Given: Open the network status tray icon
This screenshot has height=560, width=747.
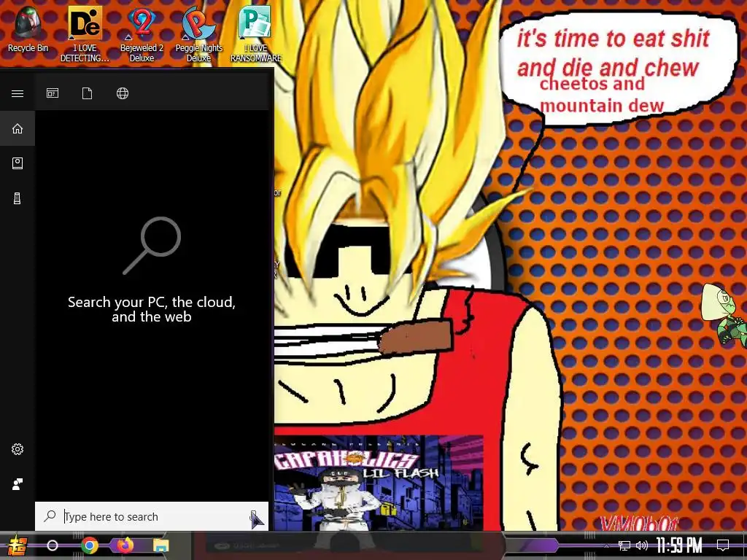Looking at the screenshot, I should click(624, 545).
